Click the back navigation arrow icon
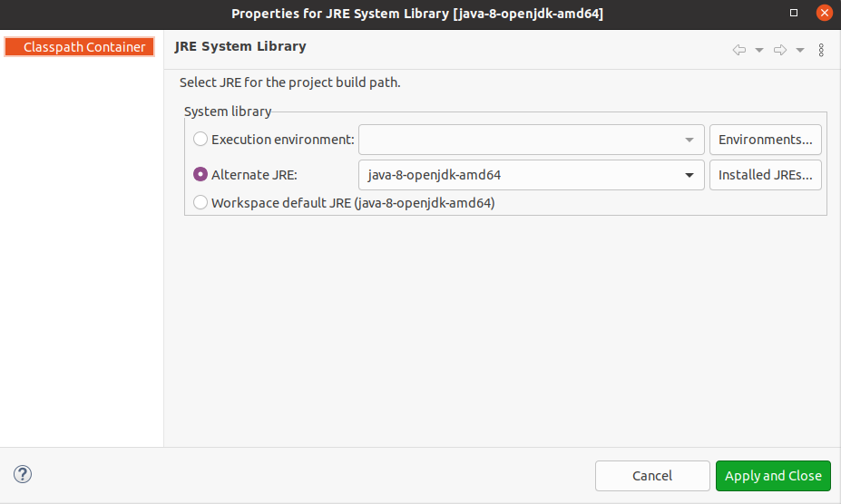This screenshot has width=841, height=504. [739, 50]
